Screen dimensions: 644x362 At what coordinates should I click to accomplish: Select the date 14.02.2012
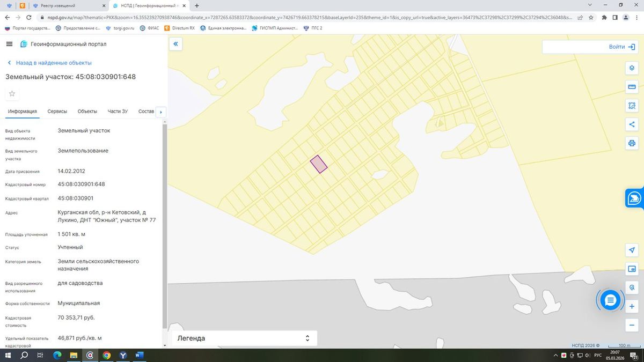(x=71, y=171)
